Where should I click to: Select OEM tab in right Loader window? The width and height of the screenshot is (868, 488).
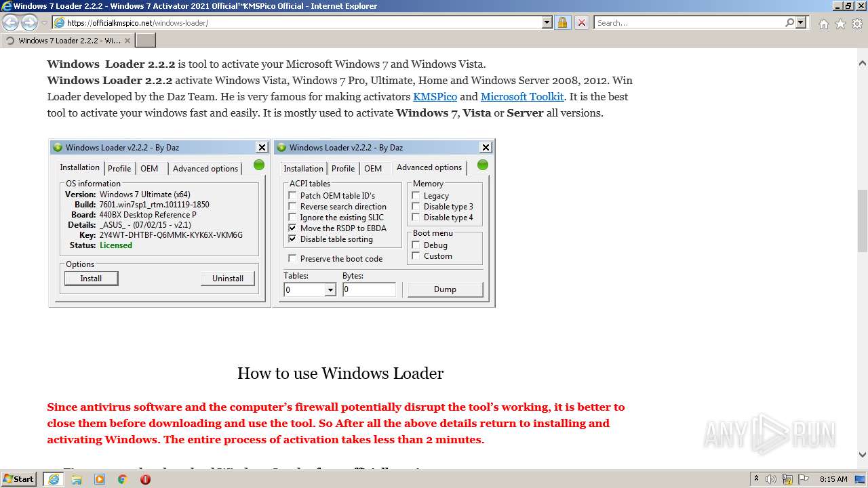[373, 169]
